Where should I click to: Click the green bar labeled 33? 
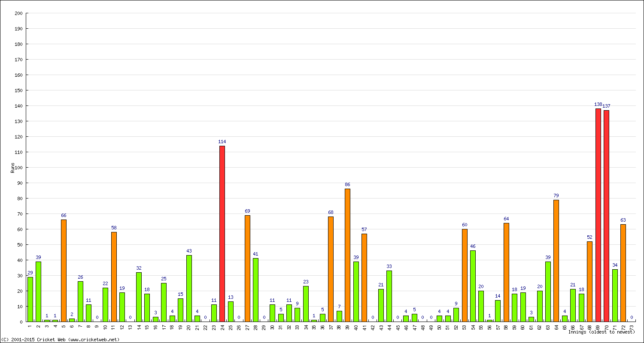pos(389,296)
